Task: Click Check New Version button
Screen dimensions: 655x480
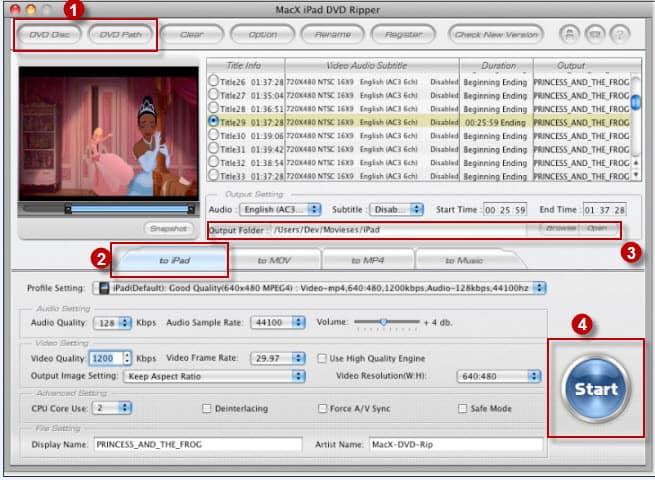Action: (x=496, y=34)
